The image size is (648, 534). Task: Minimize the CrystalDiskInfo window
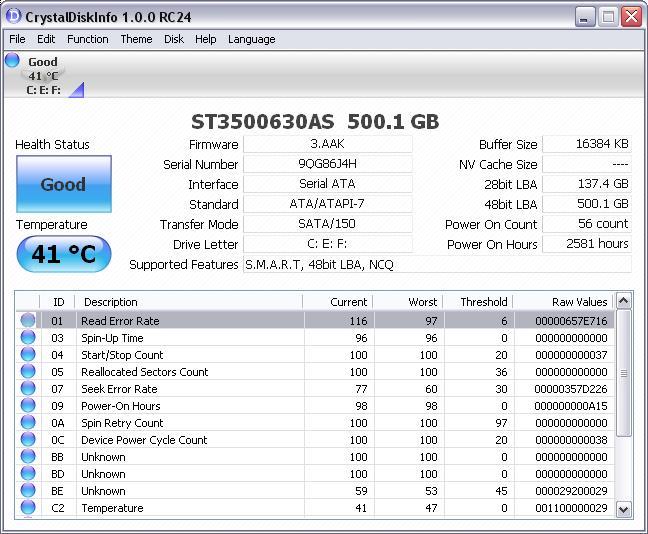tap(584, 17)
